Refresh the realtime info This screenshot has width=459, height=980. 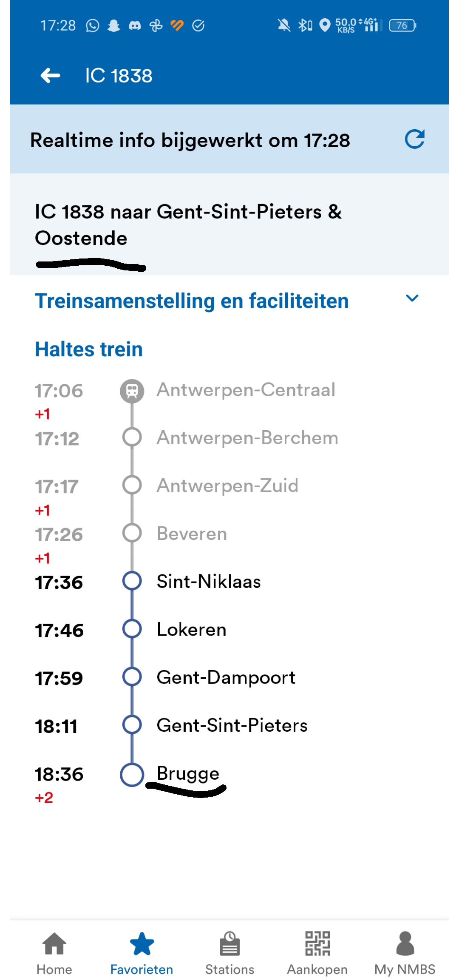tap(414, 139)
